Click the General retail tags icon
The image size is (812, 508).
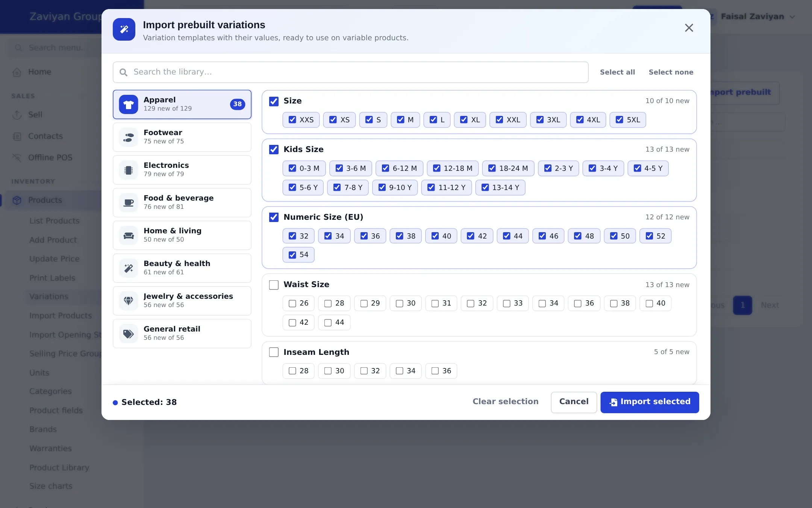pyautogui.click(x=129, y=333)
